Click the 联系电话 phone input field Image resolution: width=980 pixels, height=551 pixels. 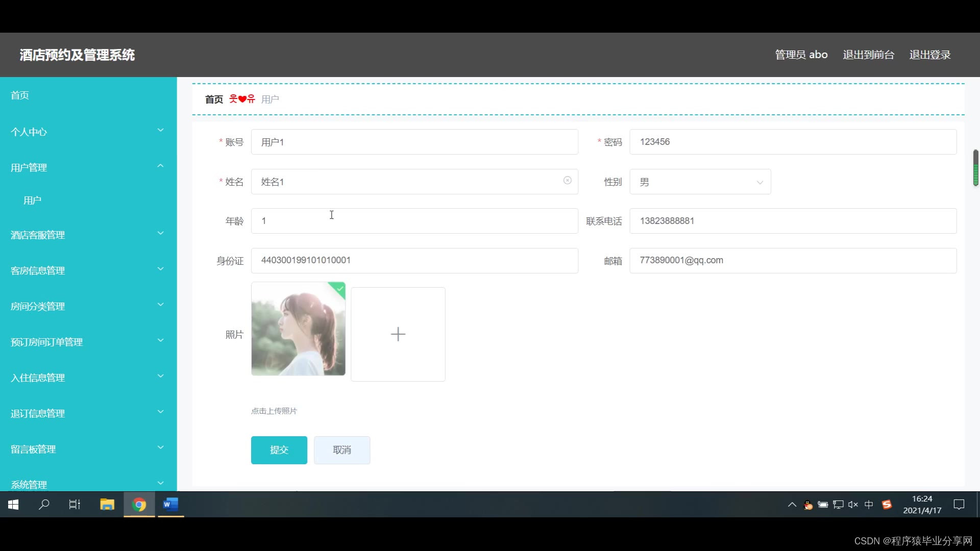[x=793, y=221]
